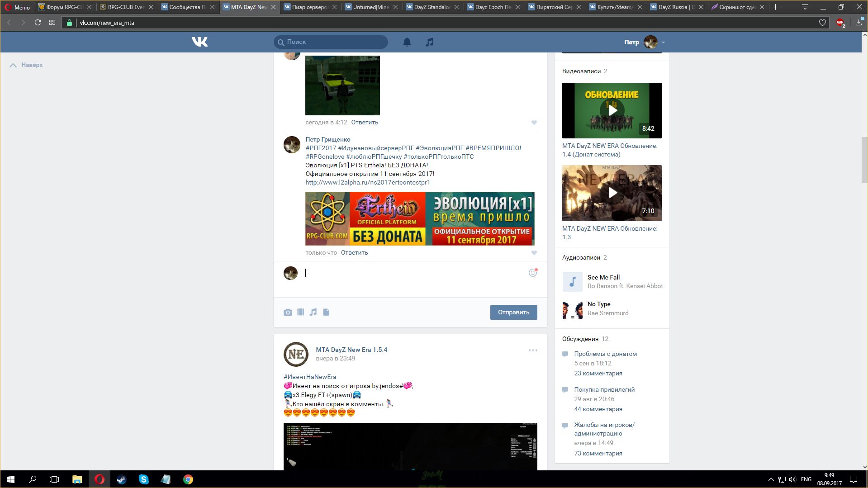This screenshot has width=868, height=488.
Task: Open Steam from taskbar
Action: click(121, 479)
